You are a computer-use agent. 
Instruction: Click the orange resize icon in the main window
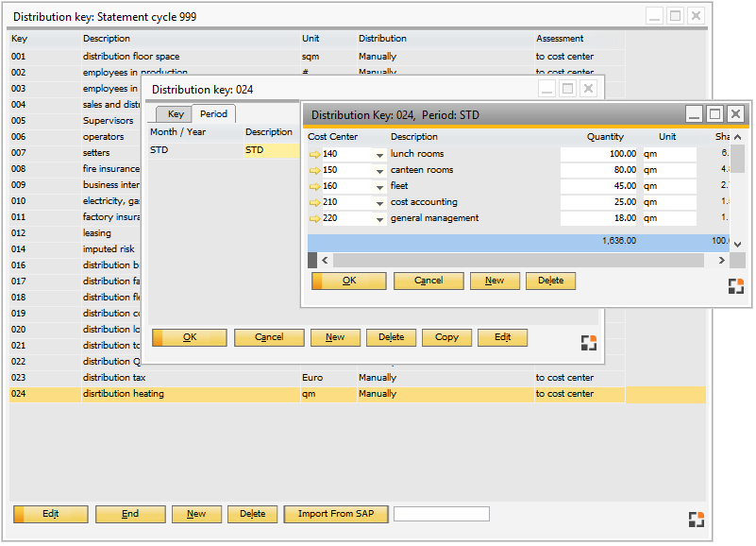tap(697, 519)
